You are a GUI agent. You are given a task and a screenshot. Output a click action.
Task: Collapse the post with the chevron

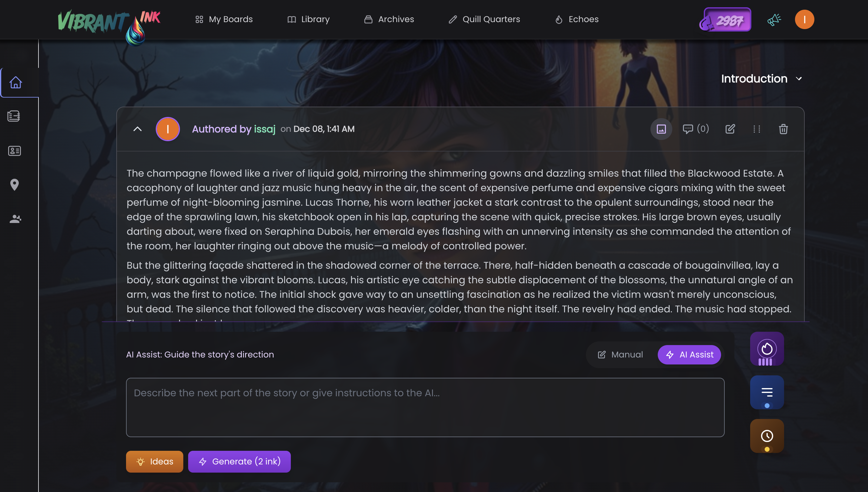(138, 129)
